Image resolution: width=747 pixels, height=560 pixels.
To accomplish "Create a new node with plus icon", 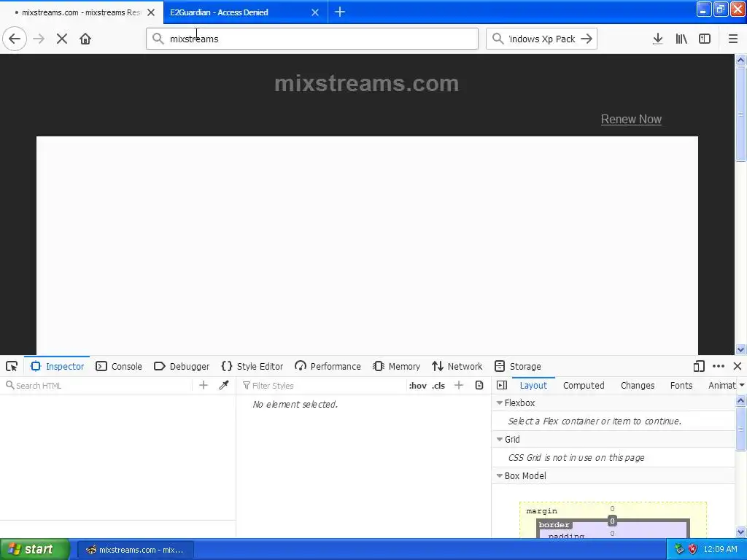I will pyautogui.click(x=204, y=385).
